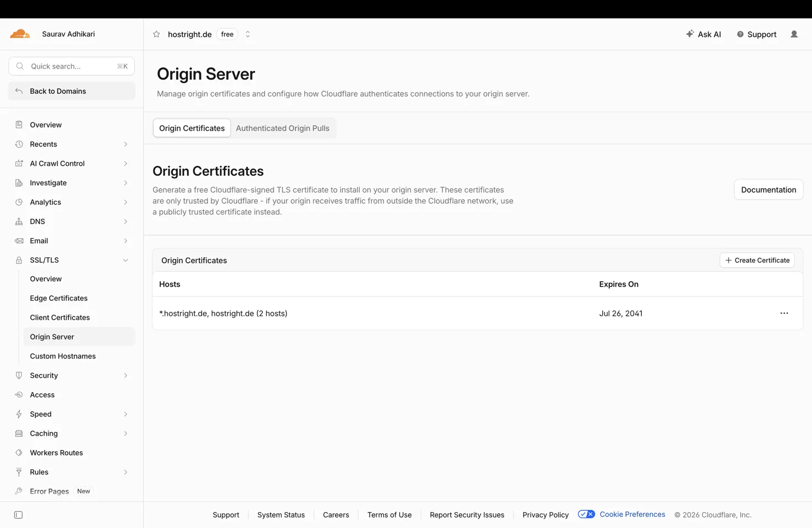Select Origin Server in sidebar

(x=79, y=337)
